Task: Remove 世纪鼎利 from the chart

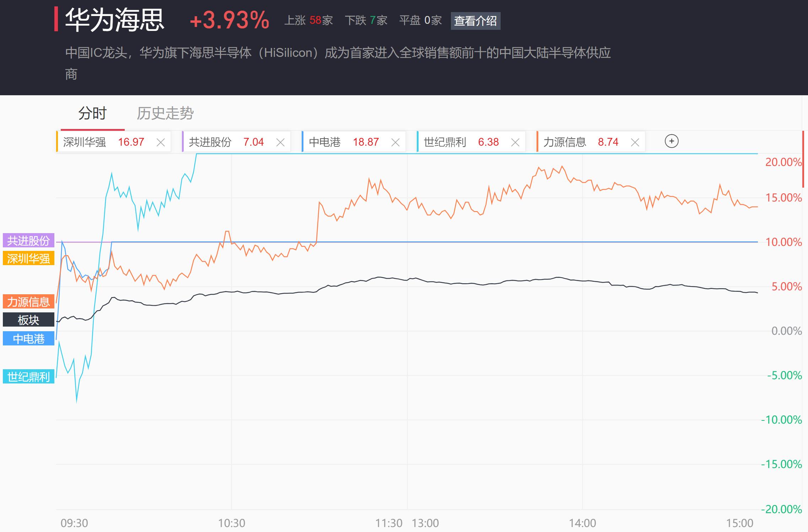Action: (x=515, y=143)
